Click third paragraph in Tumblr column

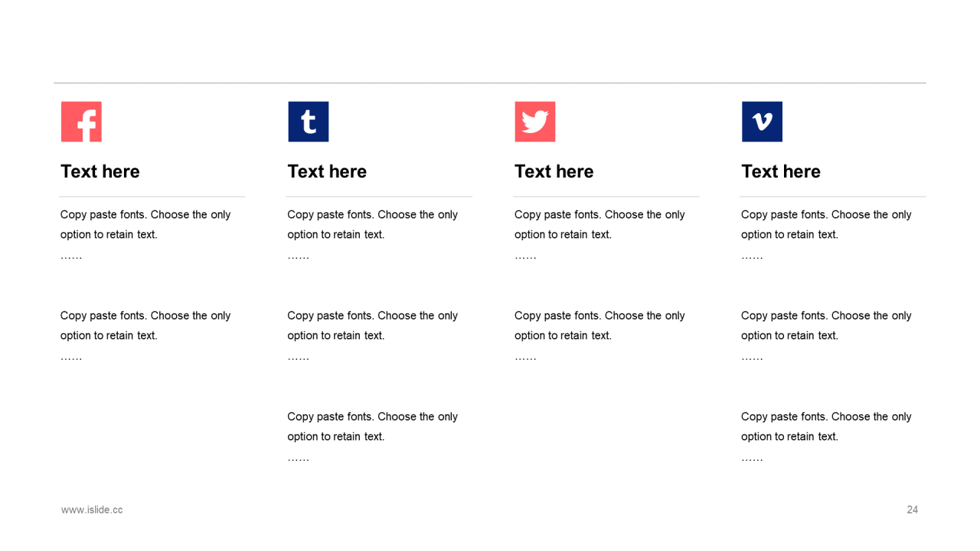373,436
